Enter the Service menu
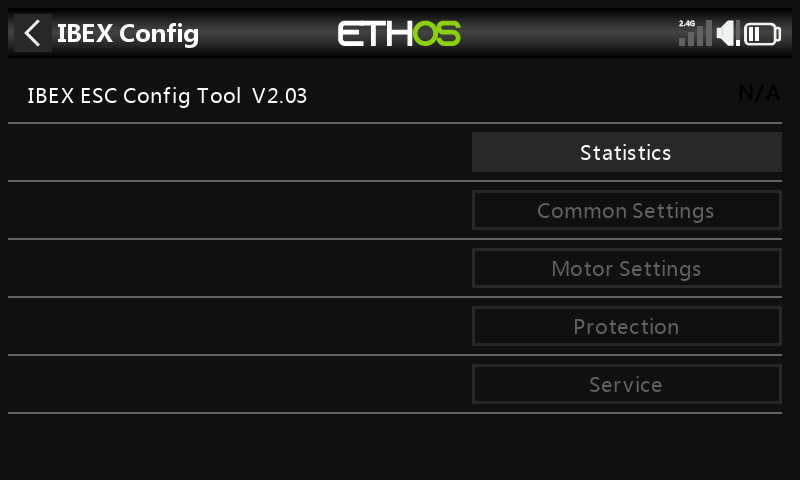The width and height of the screenshot is (800, 480). (x=626, y=385)
